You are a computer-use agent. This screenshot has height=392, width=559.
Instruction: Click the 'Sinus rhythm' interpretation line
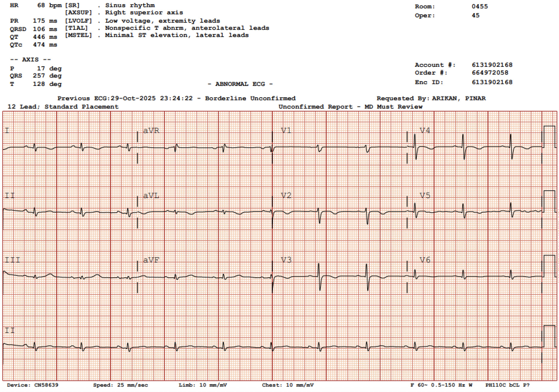[x=130, y=5]
